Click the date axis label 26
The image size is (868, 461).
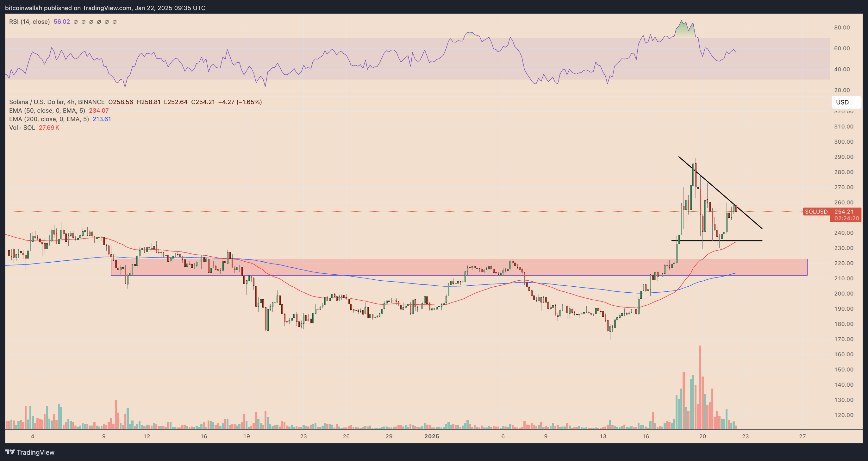[x=346, y=436]
